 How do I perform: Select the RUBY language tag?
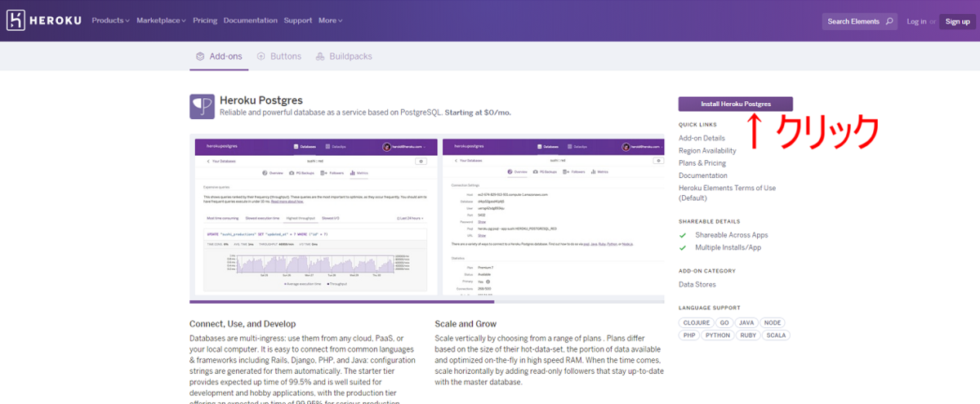click(748, 335)
